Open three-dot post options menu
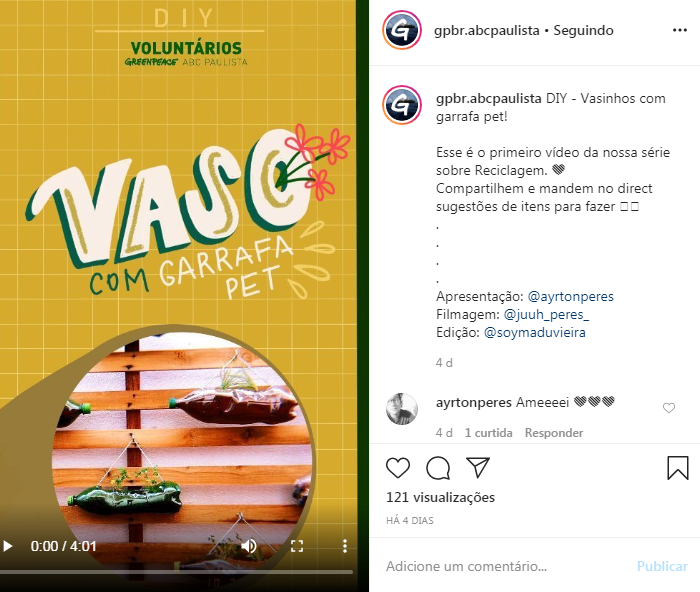 click(679, 30)
